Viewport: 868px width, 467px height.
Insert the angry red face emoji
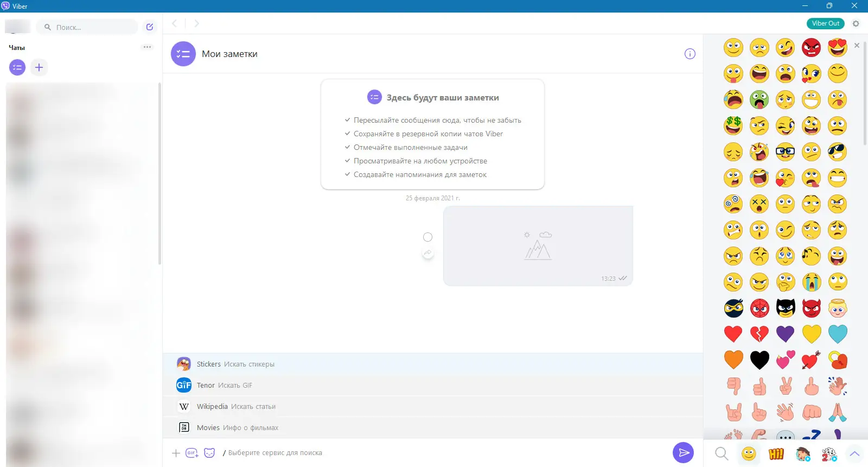click(x=812, y=48)
